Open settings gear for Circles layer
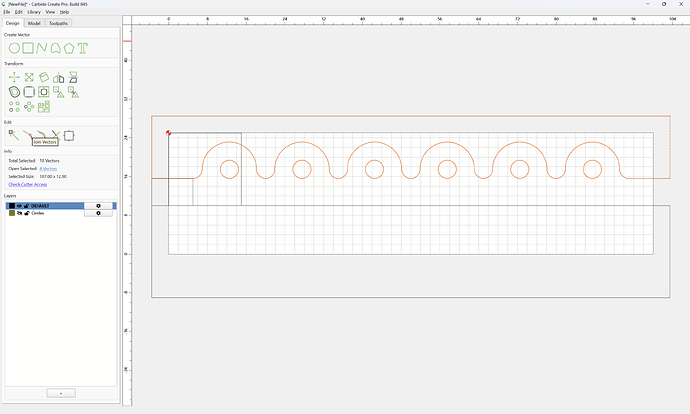The image size is (690, 414). point(98,213)
